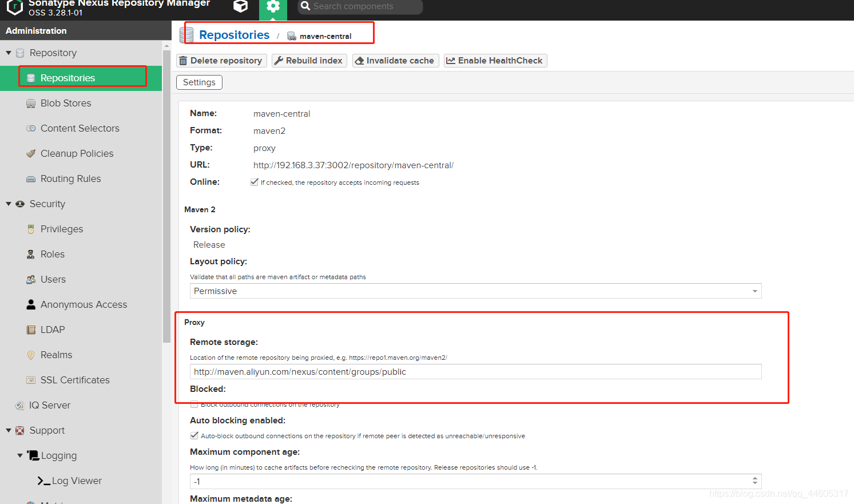Click the Nexus logo in header
The width and height of the screenshot is (854, 504).
(x=14, y=6)
